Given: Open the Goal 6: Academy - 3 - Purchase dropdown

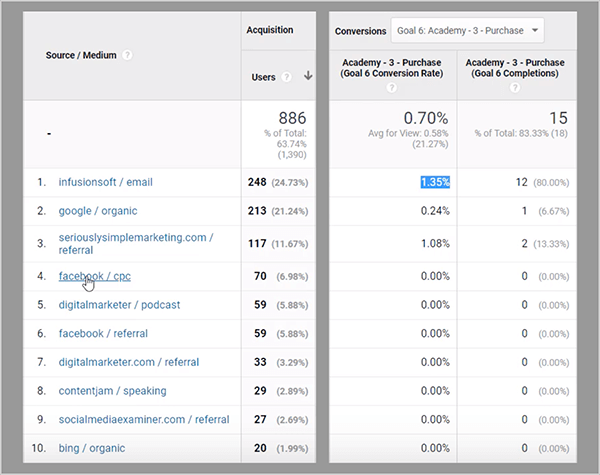Looking at the screenshot, I should (x=467, y=31).
